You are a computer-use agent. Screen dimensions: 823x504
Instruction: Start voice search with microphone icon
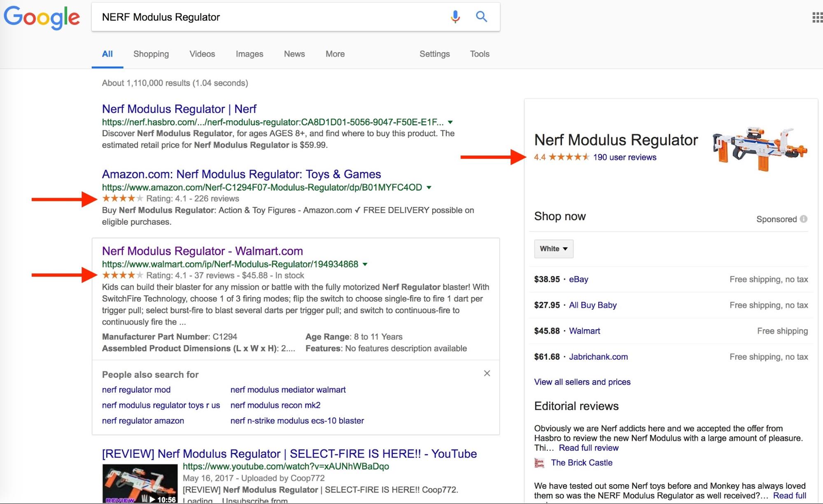[x=455, y=16]
